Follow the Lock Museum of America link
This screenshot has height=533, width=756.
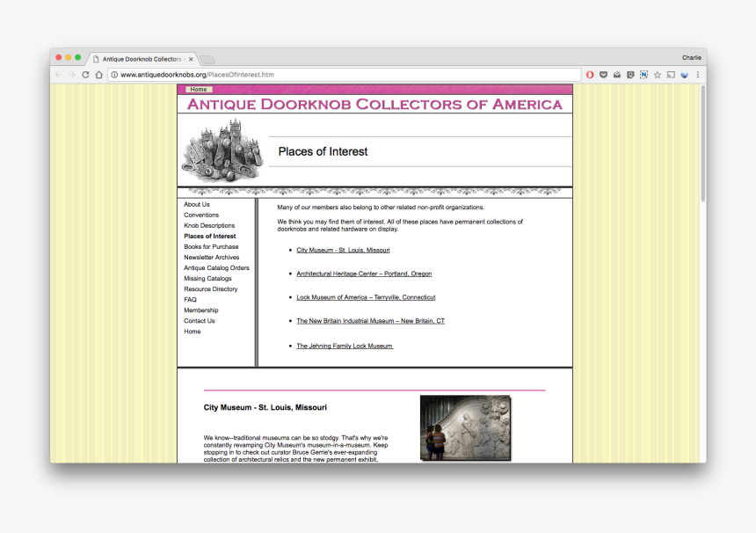366,297
